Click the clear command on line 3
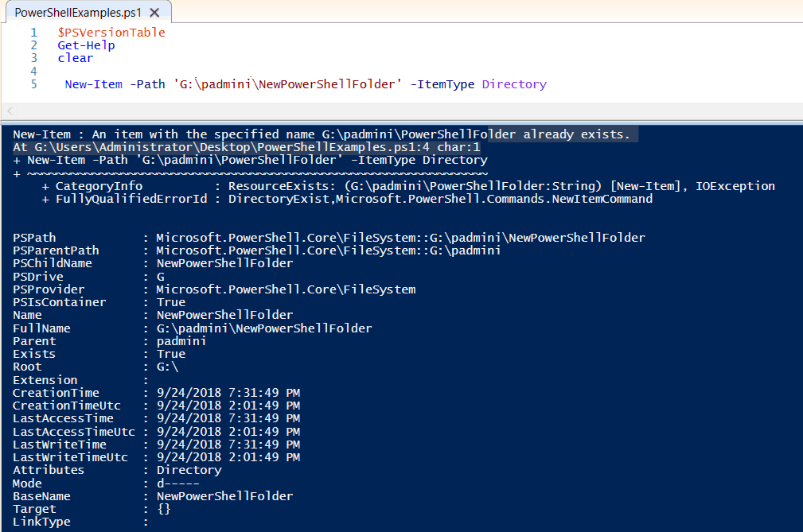Screen dimensions: 803x532 pyautogui.click(x=75, y=57)
